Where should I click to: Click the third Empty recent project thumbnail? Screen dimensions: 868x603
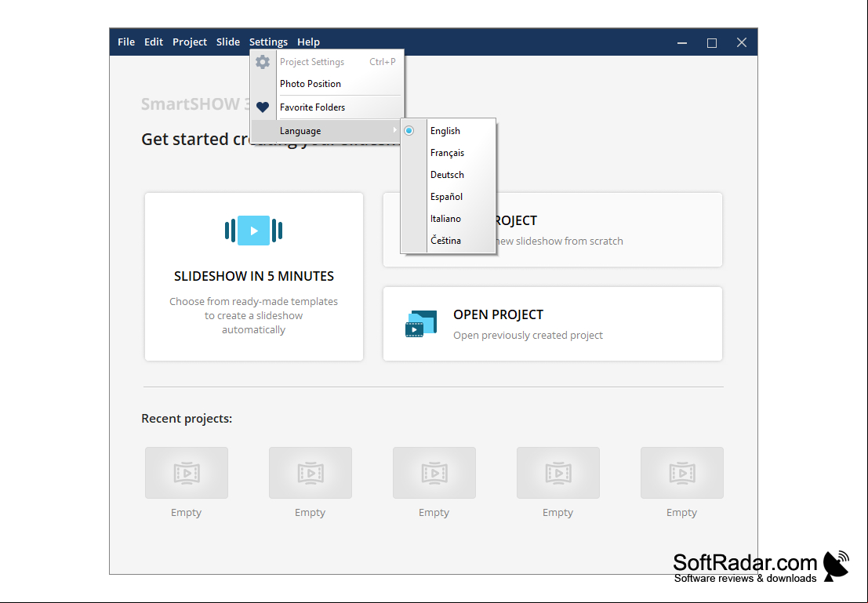(x=434, y=473)
